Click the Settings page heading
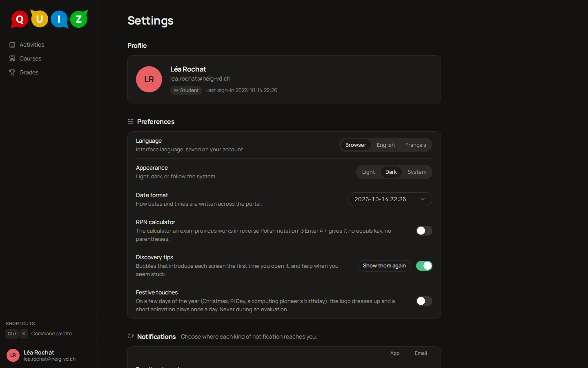 point(150,20)
